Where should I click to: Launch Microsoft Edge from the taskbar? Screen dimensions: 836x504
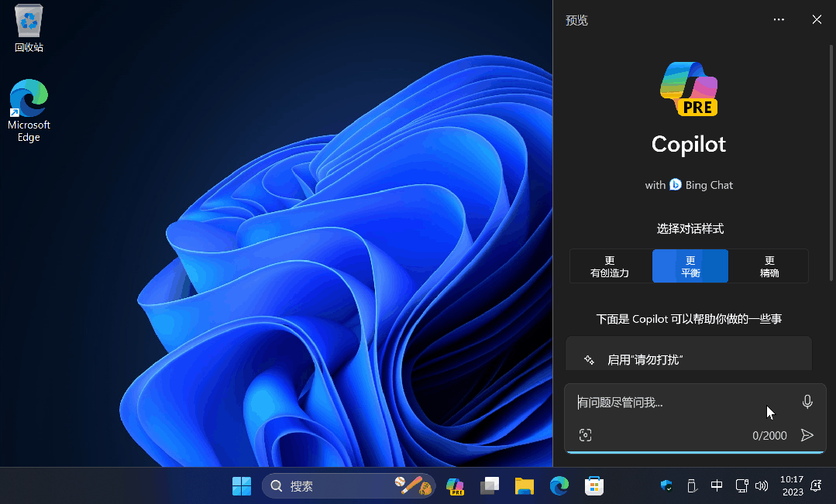click(559, 485)
